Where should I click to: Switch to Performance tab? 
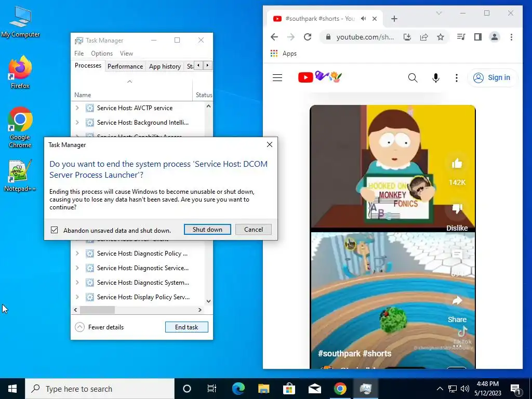125,66
